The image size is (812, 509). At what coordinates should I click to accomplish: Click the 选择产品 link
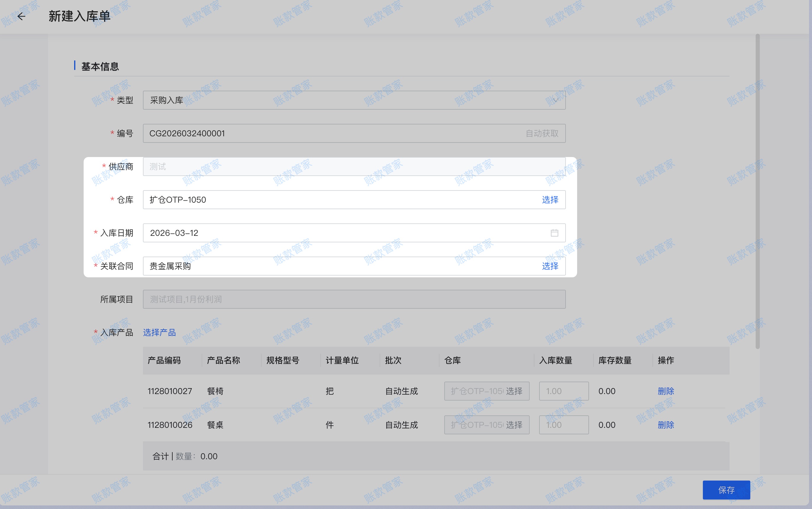[x=159, y=333]
